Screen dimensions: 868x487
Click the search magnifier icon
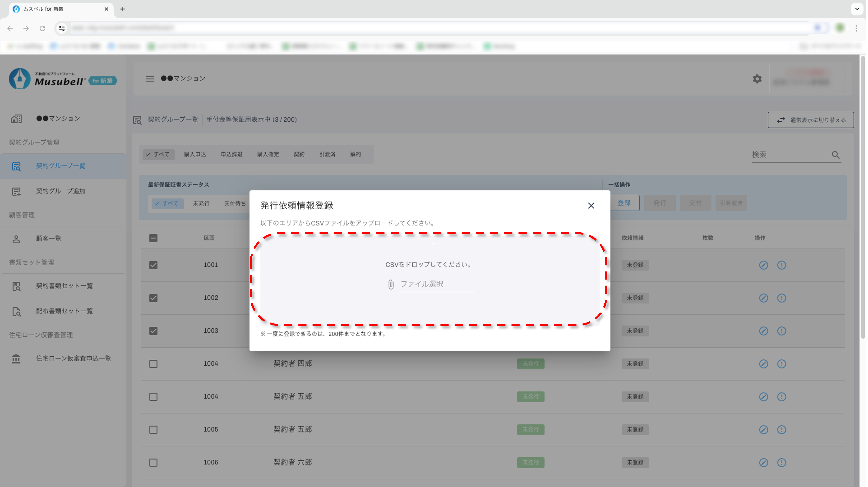[835, 155]
